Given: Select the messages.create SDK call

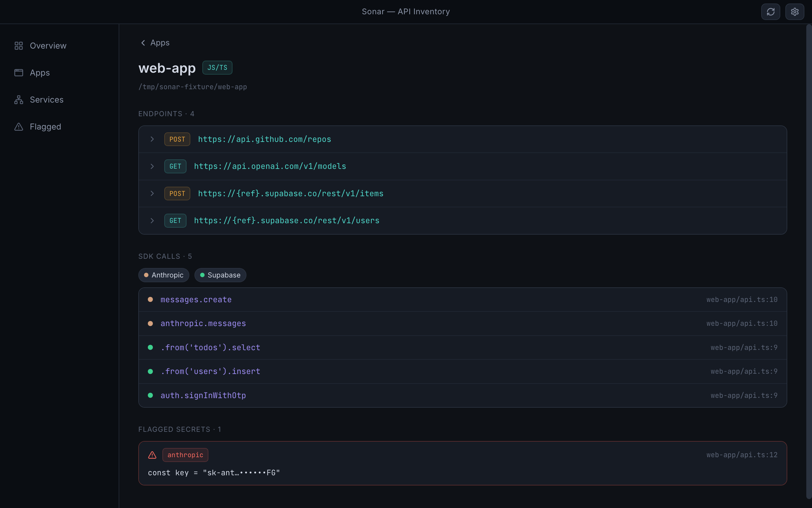Looking at the screenshot, I should 462,300.
